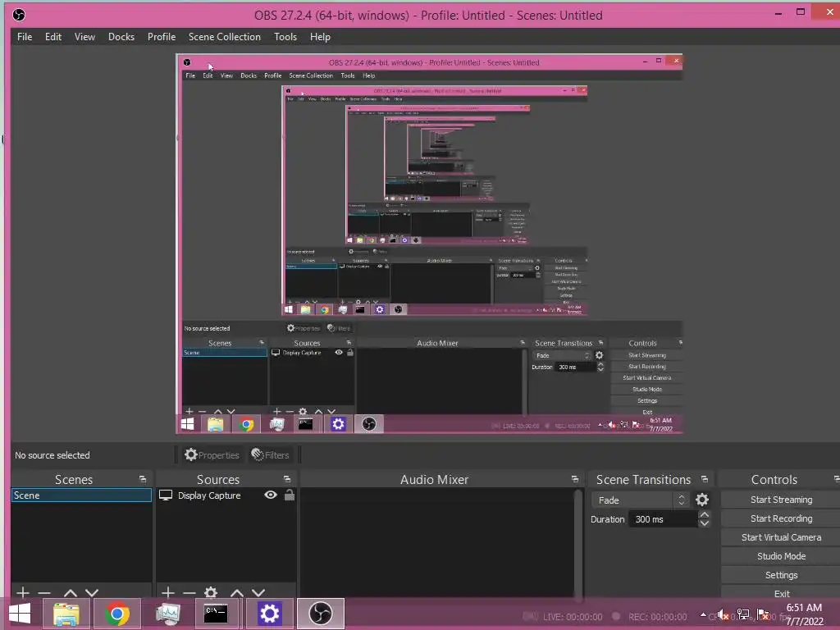
Task: Click the No source selected label
Action: tap(52, 454)
